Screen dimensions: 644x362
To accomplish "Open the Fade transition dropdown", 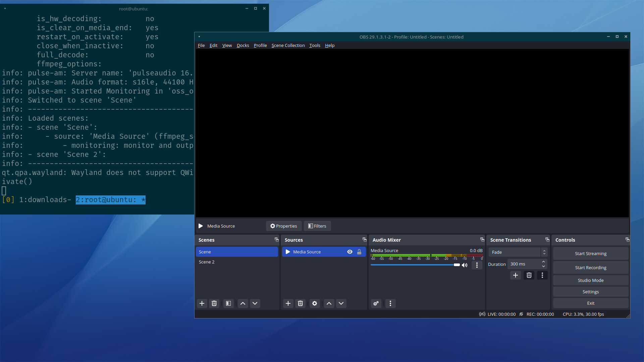I will point(518,252).
